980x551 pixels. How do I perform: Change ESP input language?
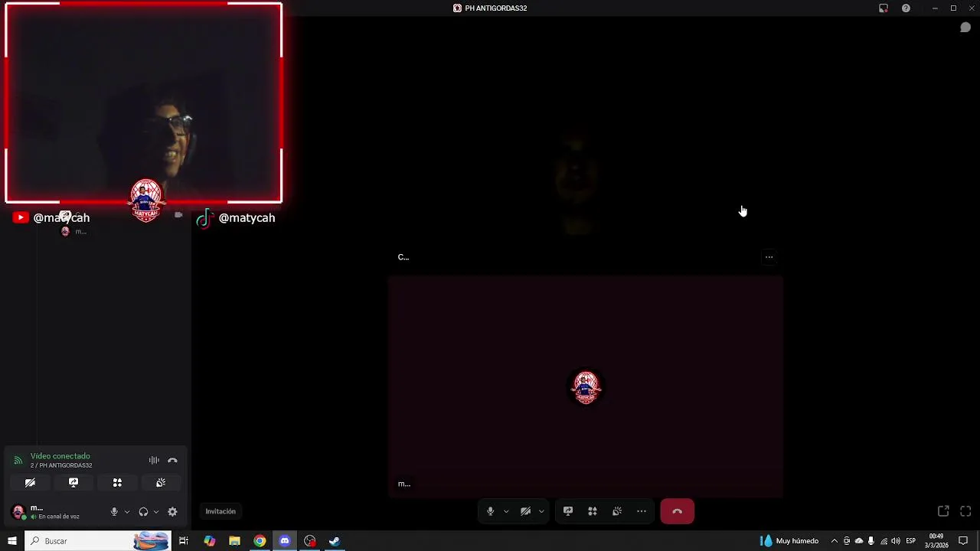(x=911, y=541)
